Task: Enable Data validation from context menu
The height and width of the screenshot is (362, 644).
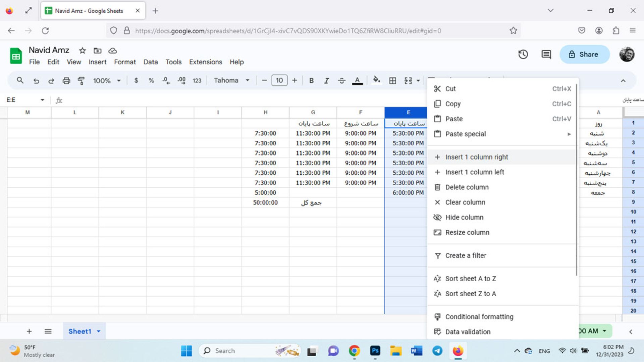Action: click(x=468, y=331)
